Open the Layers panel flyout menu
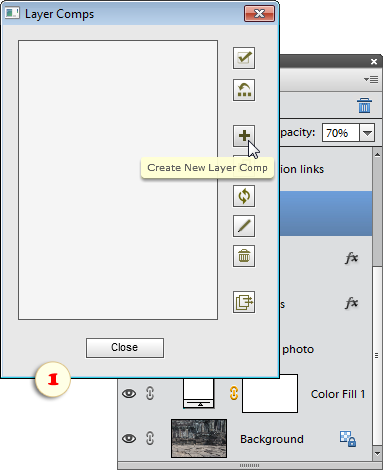The width and height of the screenshot is (383, 470). click(x=371, y=79)
